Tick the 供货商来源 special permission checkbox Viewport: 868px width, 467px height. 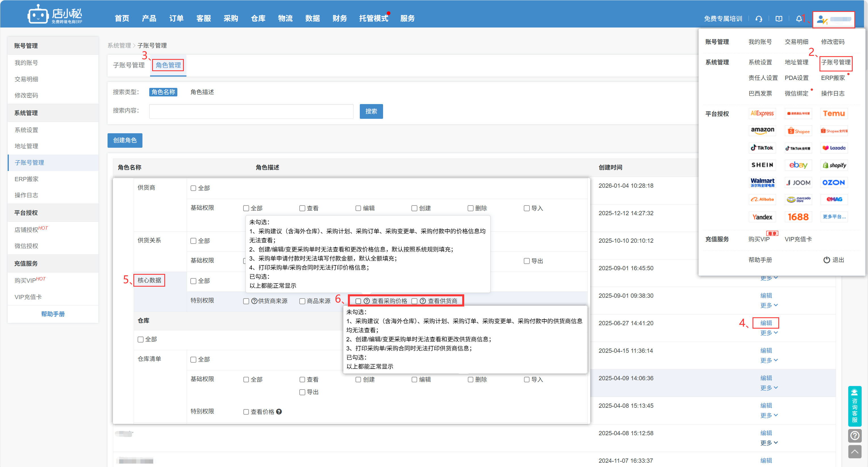[246, 301]
